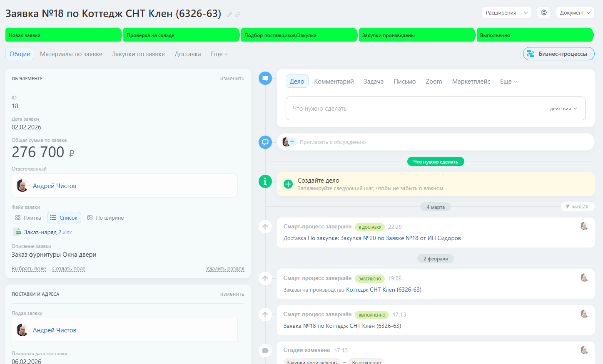Open the Закупка №20 purchase link
603x364 pixels.
[x=384, y=238]
